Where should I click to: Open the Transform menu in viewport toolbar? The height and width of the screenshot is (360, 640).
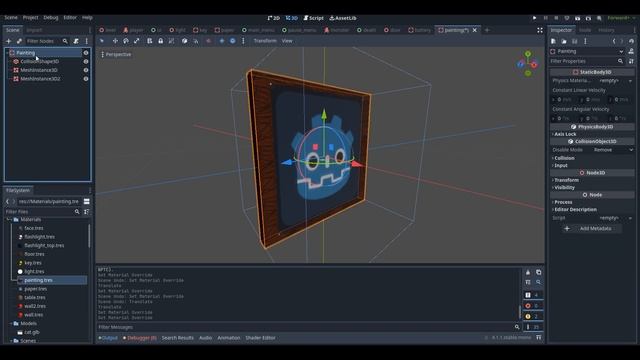tap(265, 41)
